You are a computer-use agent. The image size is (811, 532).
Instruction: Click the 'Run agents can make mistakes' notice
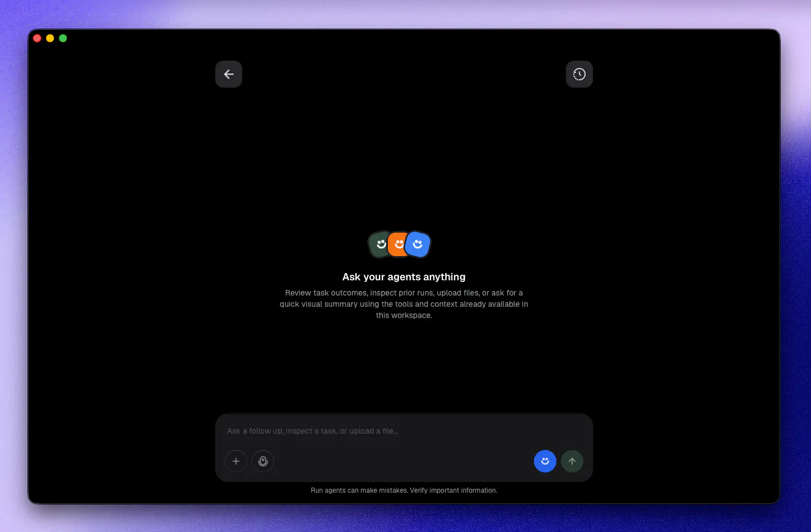click(x=404, y=490)
